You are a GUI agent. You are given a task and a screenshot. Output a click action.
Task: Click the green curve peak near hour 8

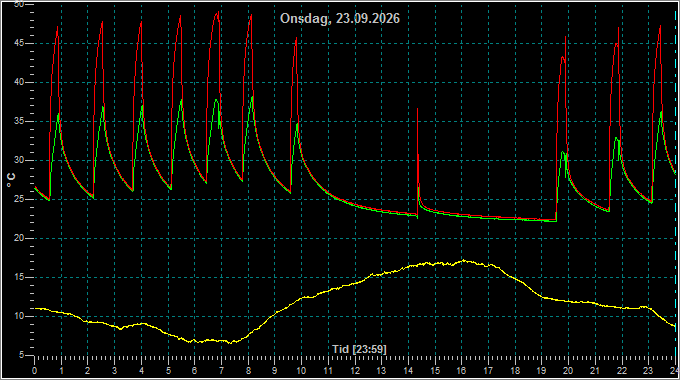(252, 97)
